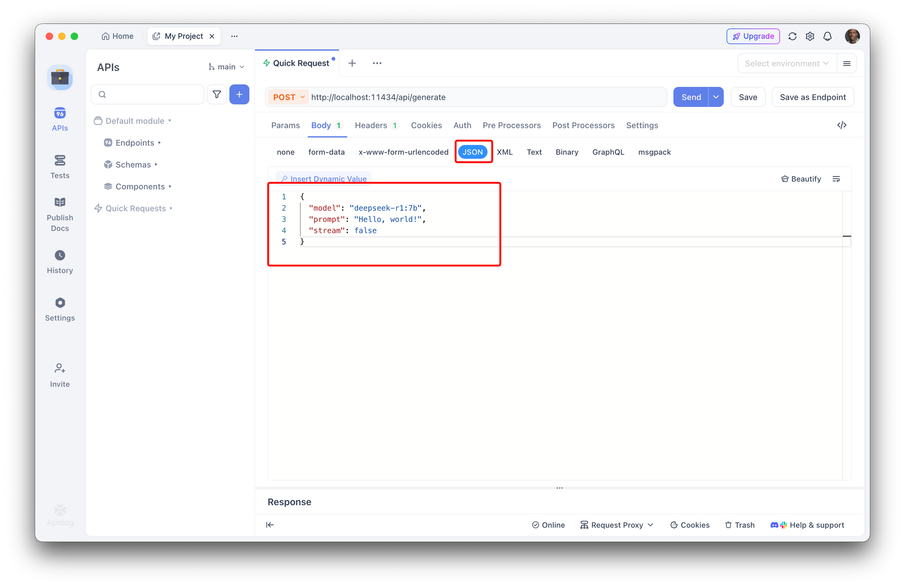
Task: Select the none body type
Action: (x=286, y=152)
